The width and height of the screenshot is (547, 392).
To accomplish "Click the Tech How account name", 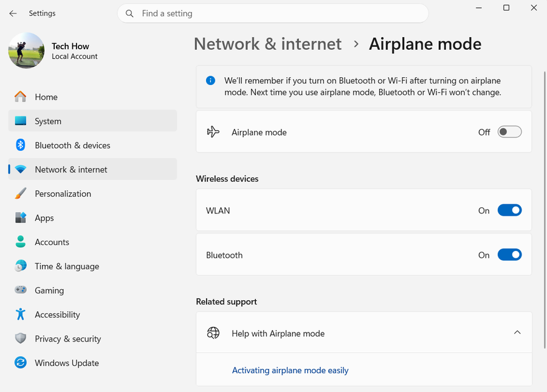I will [x=70, y=46].
